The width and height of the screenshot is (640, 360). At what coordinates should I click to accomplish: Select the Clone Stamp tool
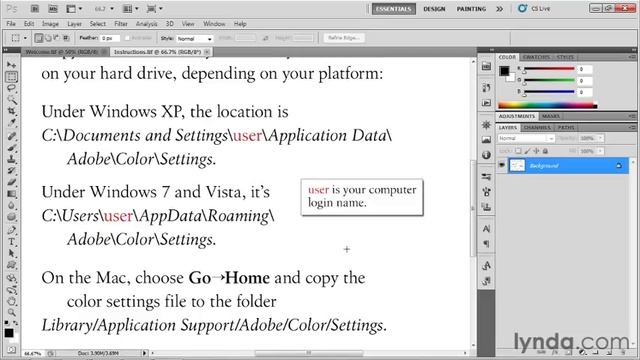[11, 159]
